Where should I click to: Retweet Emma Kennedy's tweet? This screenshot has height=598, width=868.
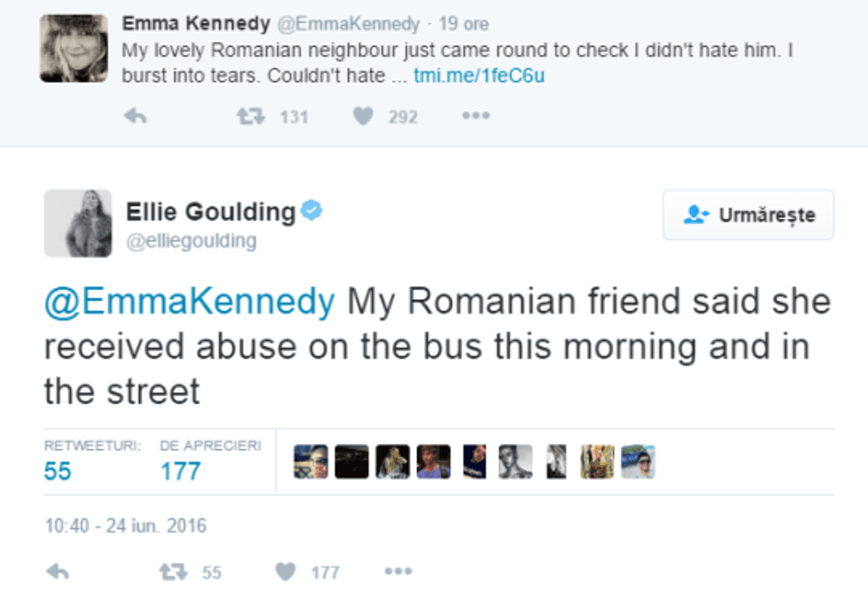coord(248,116)
